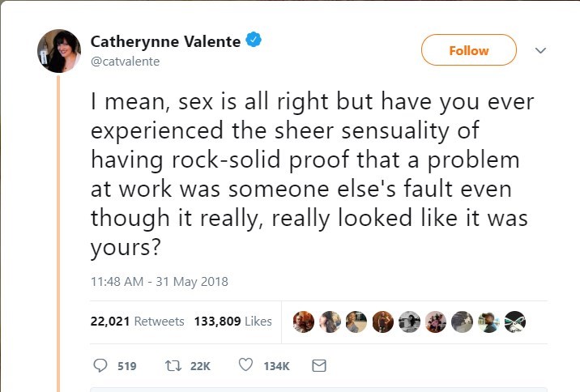Viewport: 580px width, 392px height.
Task: Click the blue verified badge
Action: [254, 41]
